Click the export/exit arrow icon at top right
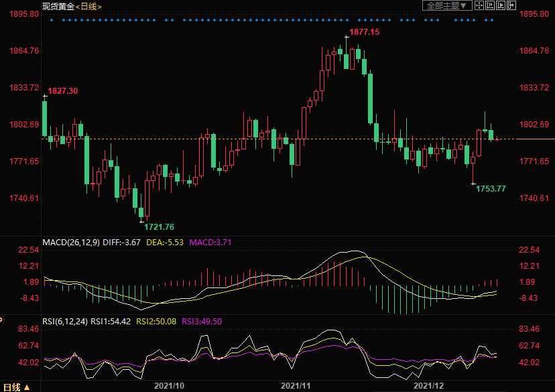Screen dimensions: 555x392 (511, 6)
